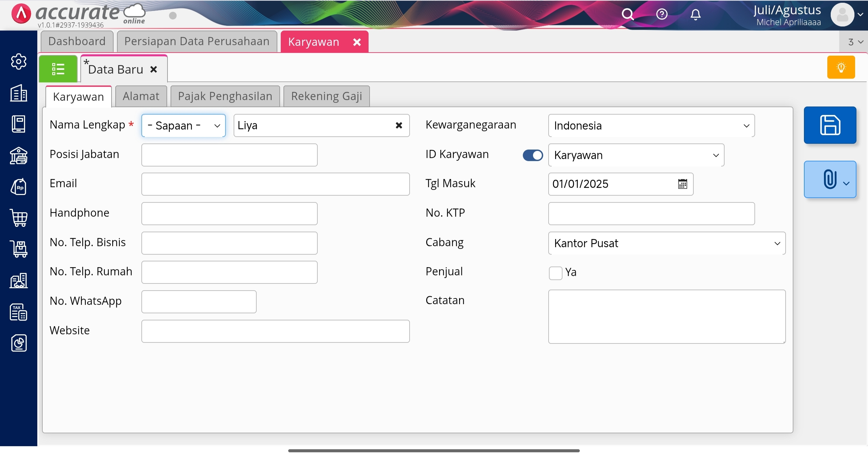Viewport: 868px width, 457px height.
Task: Go to the Dashboard tab
Action: point(77,41)
